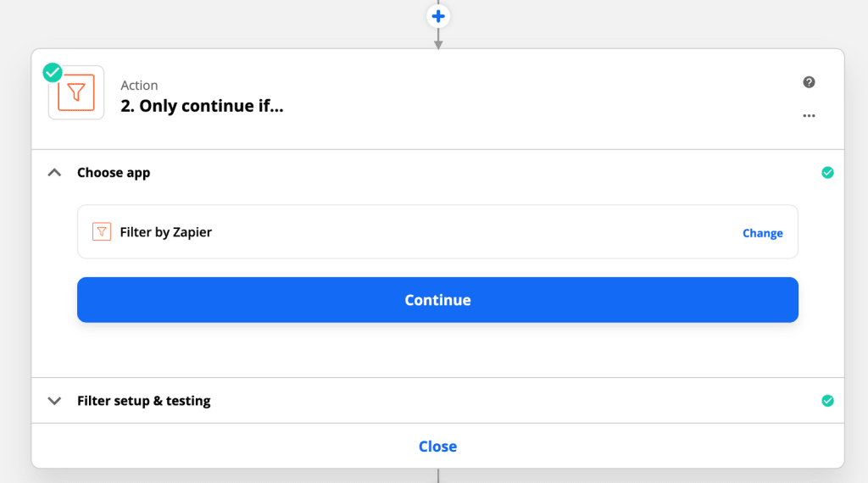
Task: Click the blue plus add-step icon
Action: click(438, 16)
